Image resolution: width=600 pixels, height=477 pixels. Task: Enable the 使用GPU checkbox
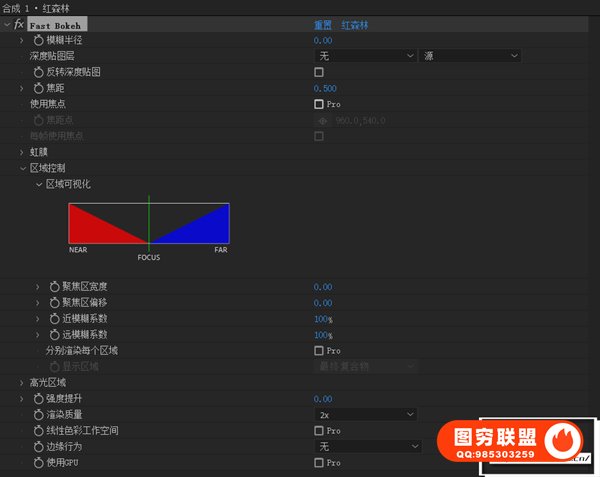coord(319,463)
